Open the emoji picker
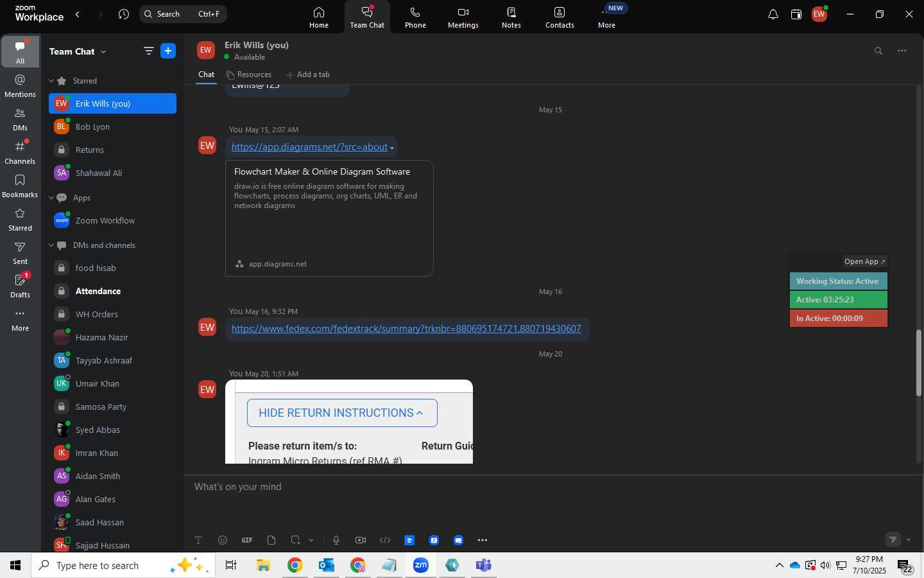924x578 pixels. click(x=223, y=540)
